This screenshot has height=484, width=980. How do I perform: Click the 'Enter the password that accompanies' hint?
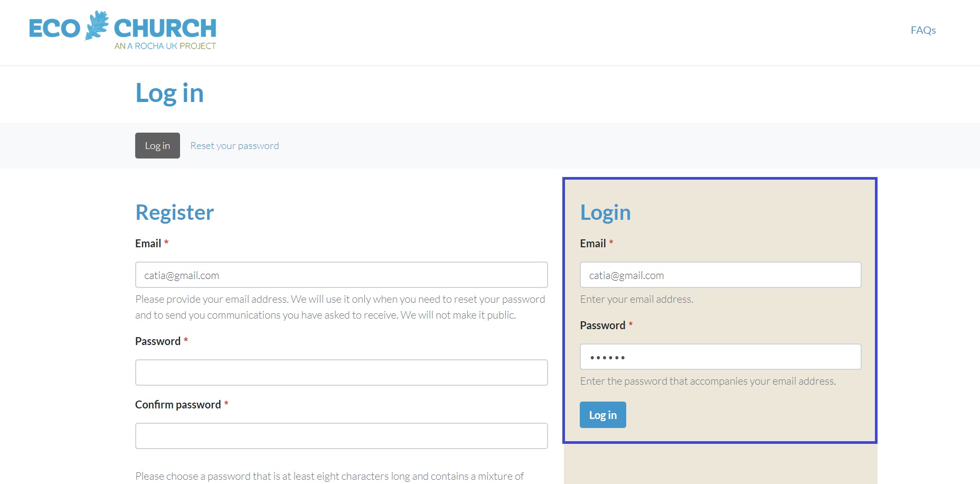(708, 381)
